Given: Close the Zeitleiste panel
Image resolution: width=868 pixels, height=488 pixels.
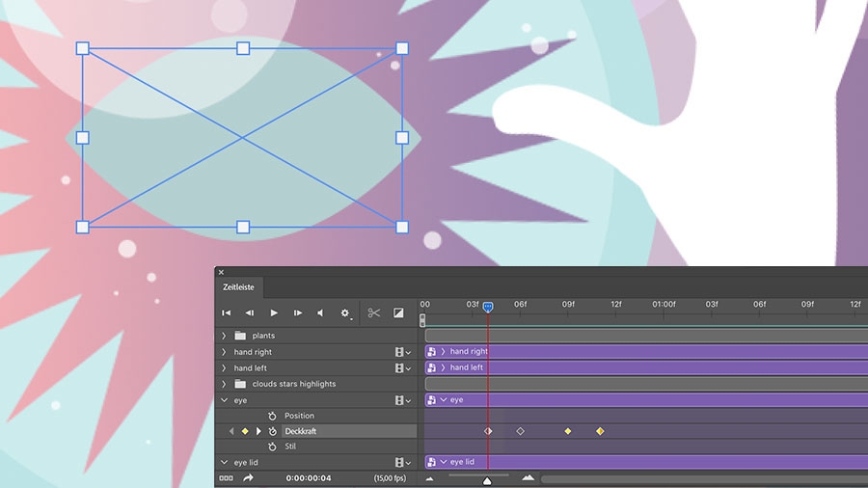Looking at the screenshot, I should pos(222,272).
